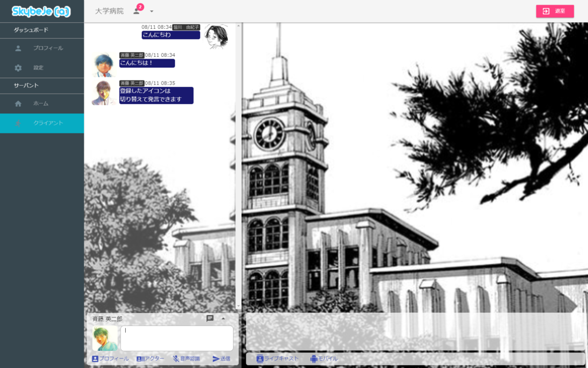The height and width of the screenshot is (368, 588).
Task: Focus the message text input box
Action: [177, 338]
